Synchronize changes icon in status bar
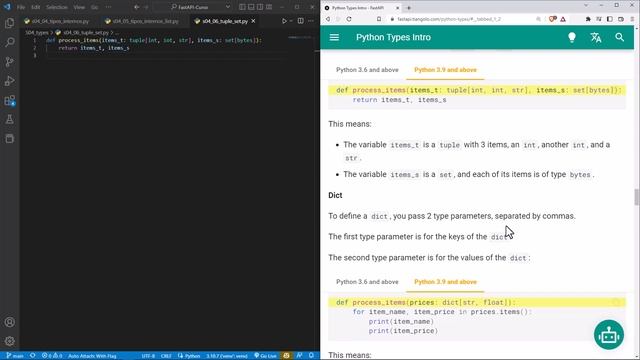640x360 pixels. [33, 356]
